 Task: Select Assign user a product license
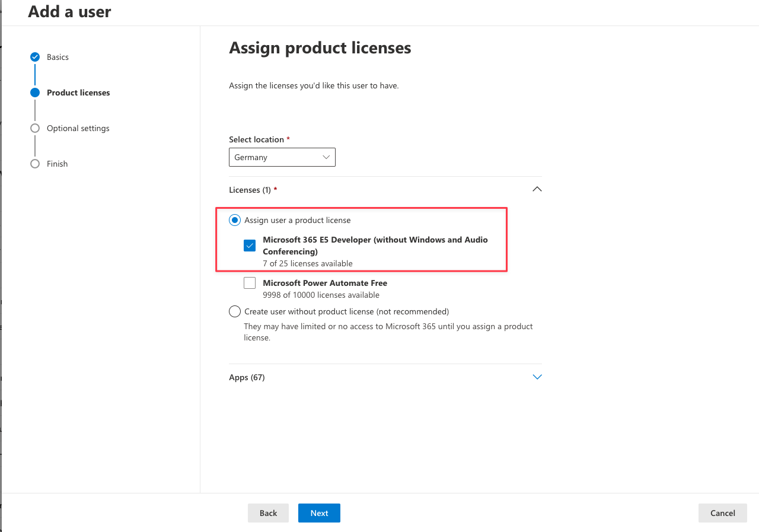pyautogui.click(x=235, y=220)
